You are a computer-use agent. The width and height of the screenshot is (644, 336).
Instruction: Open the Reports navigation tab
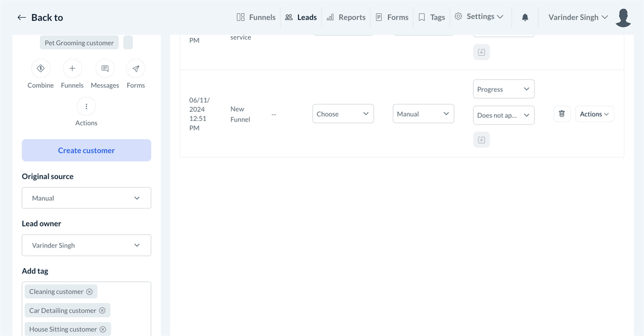pyautogui.click(x=346, y=17)
